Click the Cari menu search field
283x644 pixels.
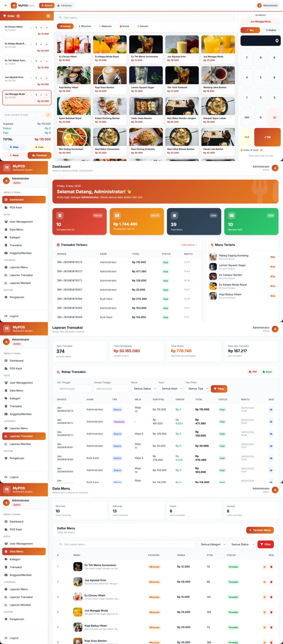tap(146, 18)
